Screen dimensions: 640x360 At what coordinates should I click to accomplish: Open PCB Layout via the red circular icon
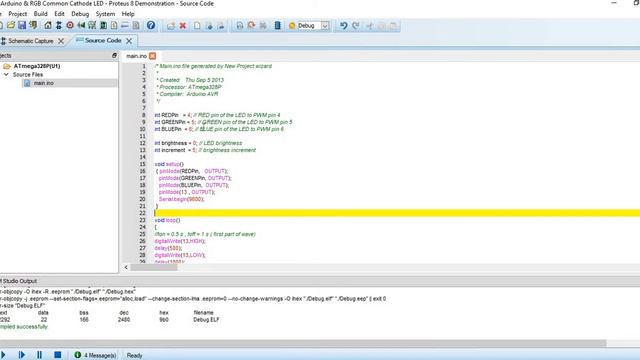[70, 26]
